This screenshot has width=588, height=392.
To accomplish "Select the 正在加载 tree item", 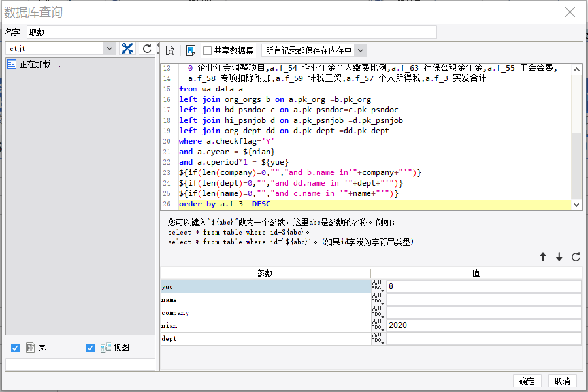I will 34,65.
